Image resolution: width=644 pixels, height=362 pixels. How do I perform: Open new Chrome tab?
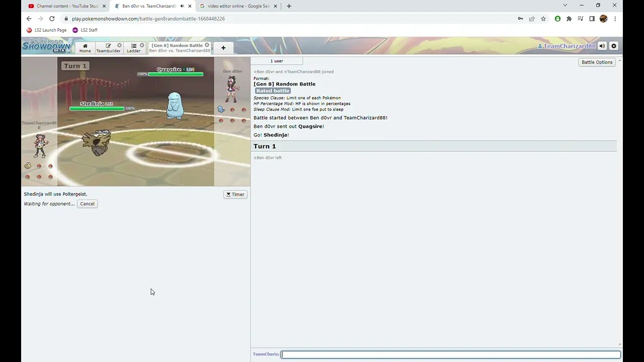tap(289, 6)
